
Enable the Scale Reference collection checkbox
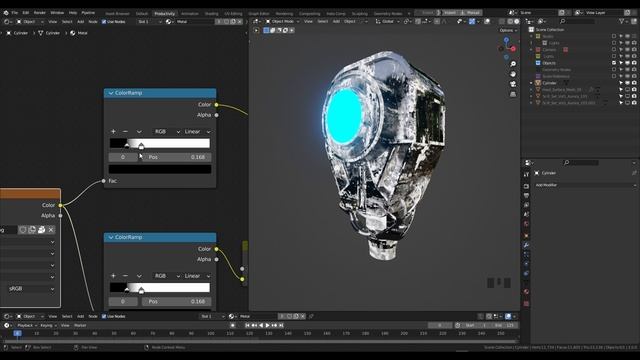coord(614,76)
